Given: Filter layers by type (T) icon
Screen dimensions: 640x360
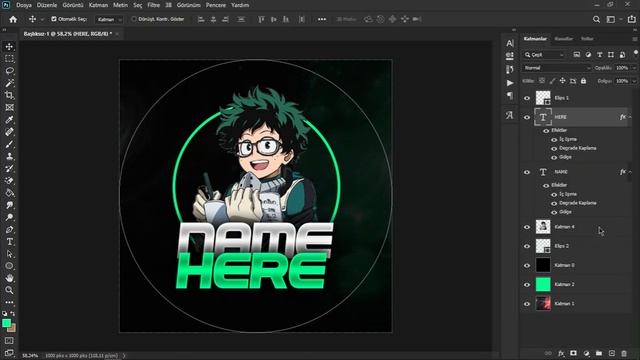Looking at the screenshot, I should click(x=600, y=55).
